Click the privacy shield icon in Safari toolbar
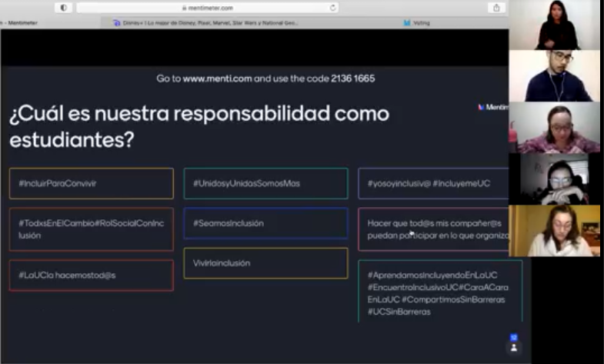 point(63,8)
